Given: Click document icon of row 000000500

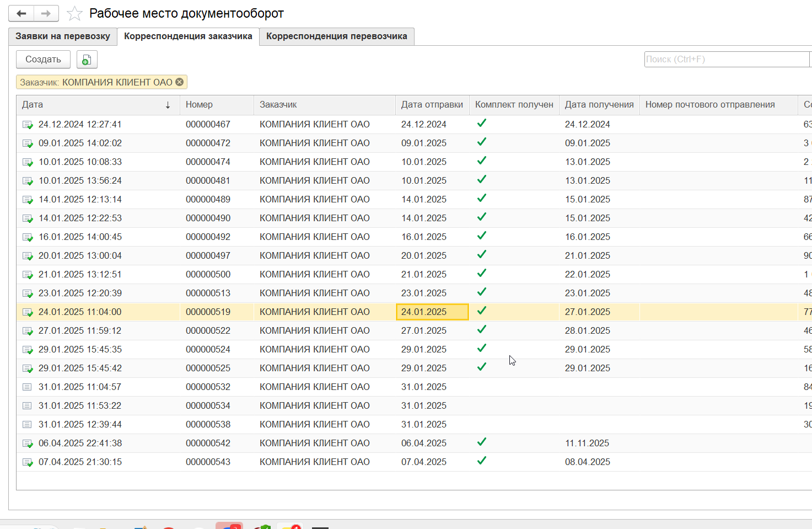Looking at the screenshot, I should point(27,275).
